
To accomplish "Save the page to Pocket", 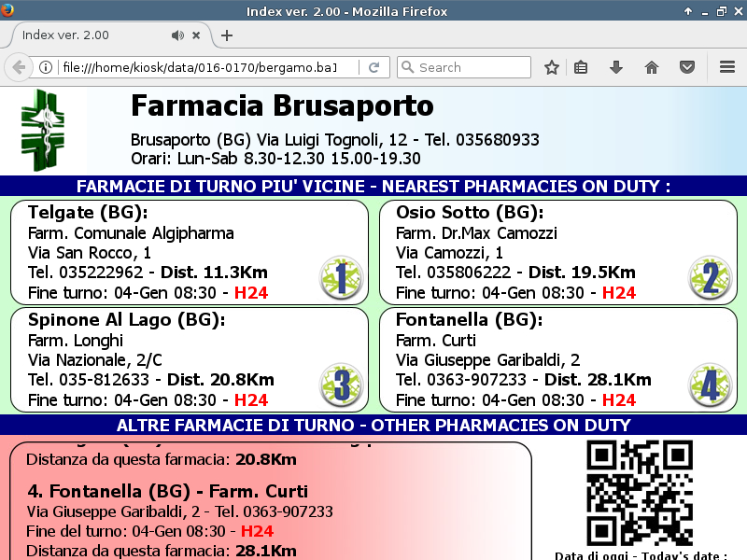I will (x=686, y=67).
